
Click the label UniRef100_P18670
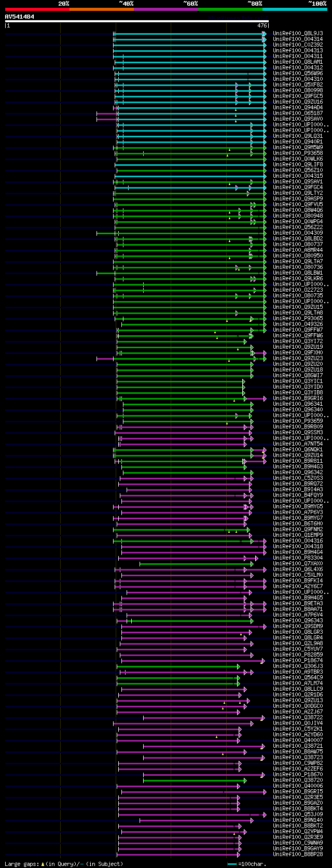point(298,774)
